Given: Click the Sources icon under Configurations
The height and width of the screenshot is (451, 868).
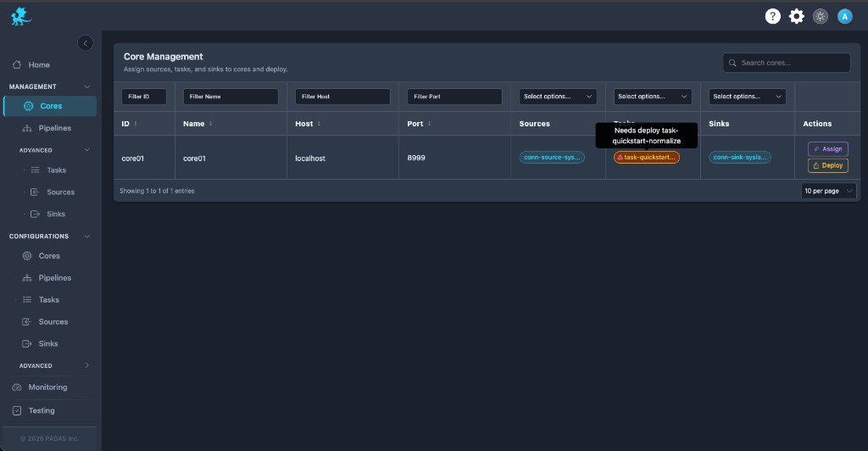Looking at the screenshot, I should tap(26, 321).
